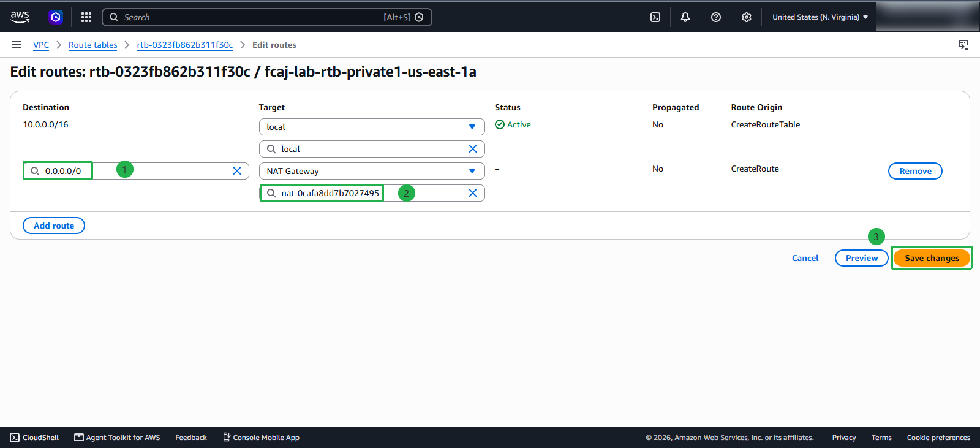Clear the local target search field
The image size is (980, 448).
473,149
